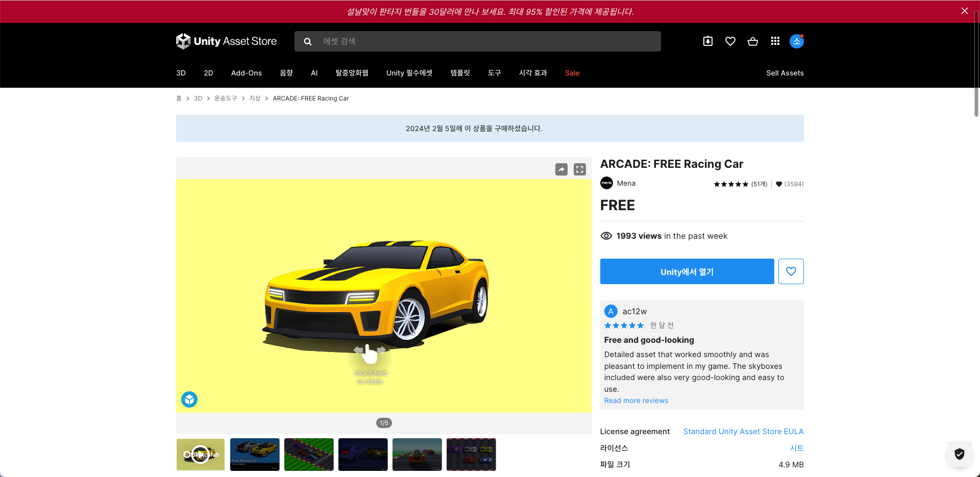980x477 pixels.
Task: Open the Unity 필수에셋 menu
Action: 409,73
